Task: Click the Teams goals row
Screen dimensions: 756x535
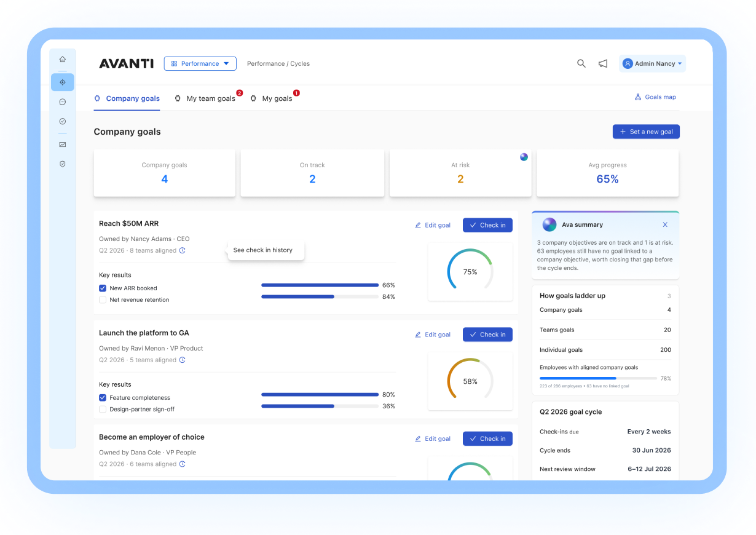Action: [x=605, y=330]
